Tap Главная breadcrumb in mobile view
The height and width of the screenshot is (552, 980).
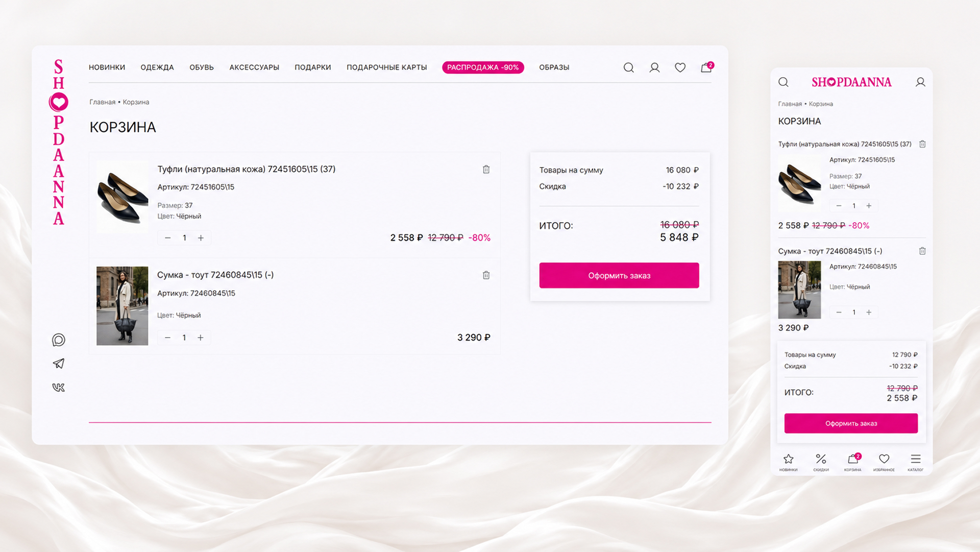tap(790, 104)
